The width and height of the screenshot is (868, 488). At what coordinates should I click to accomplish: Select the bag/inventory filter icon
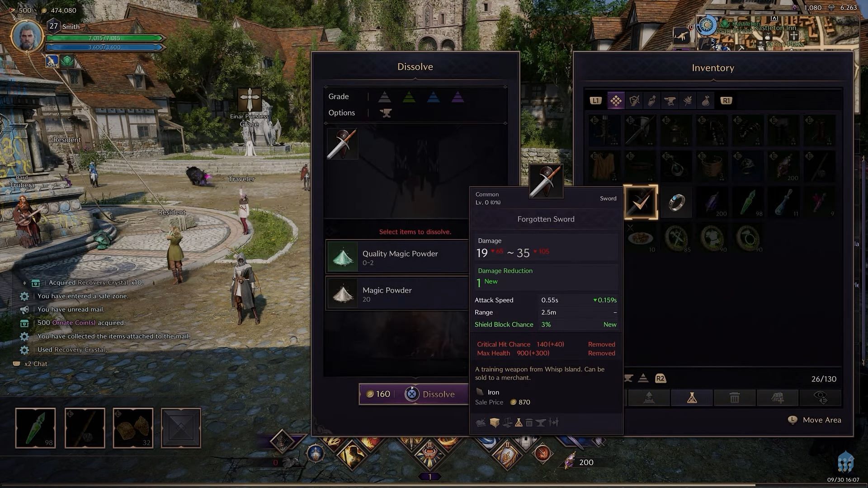pos(705,100)
